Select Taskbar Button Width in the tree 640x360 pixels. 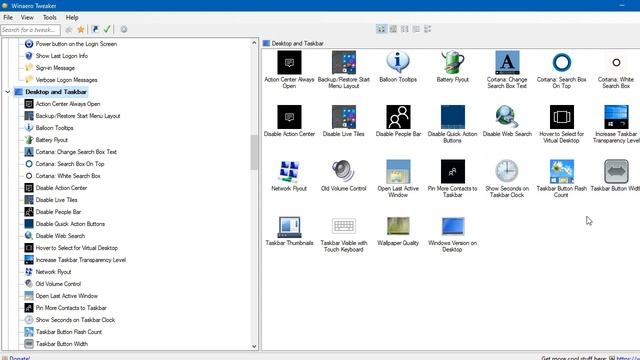[x=62, y=344]
